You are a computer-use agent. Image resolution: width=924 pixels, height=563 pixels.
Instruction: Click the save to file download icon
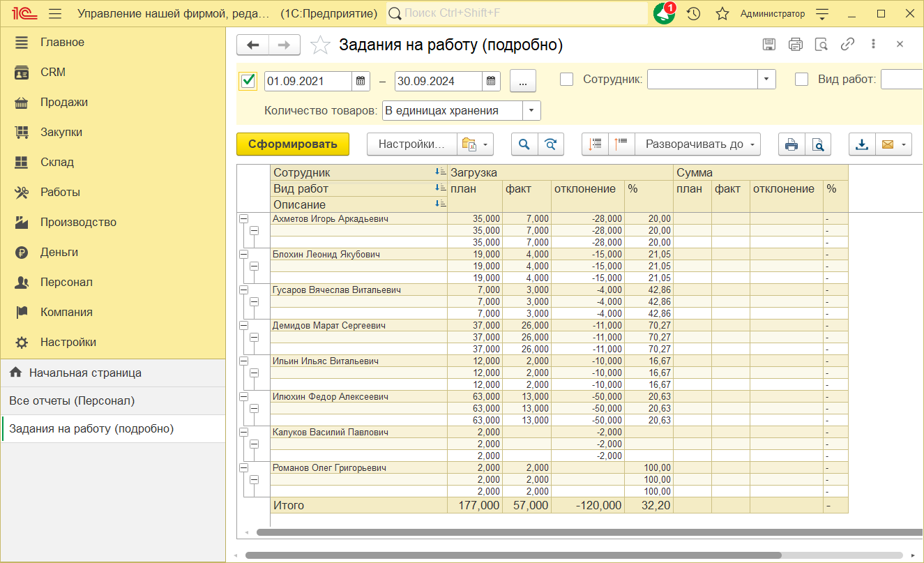coord(862,144)
